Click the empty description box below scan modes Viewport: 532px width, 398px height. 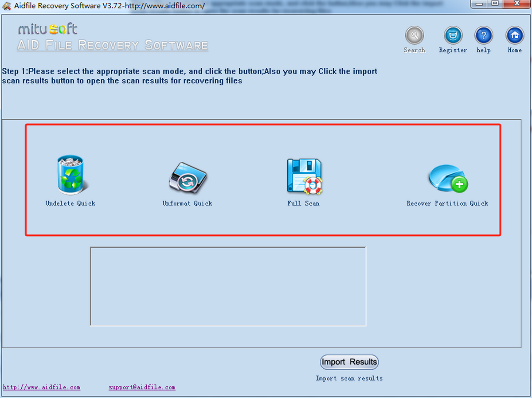[228, 286]
